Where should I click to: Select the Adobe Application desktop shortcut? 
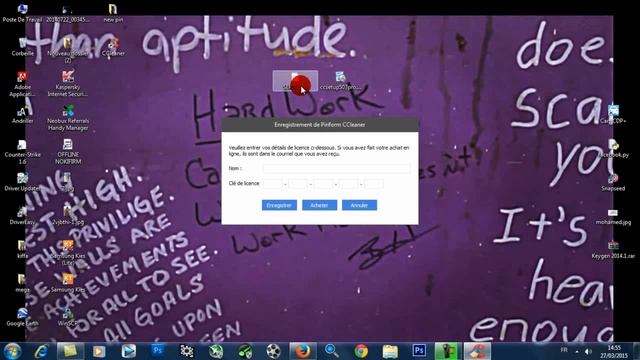(x=22, y=84)
